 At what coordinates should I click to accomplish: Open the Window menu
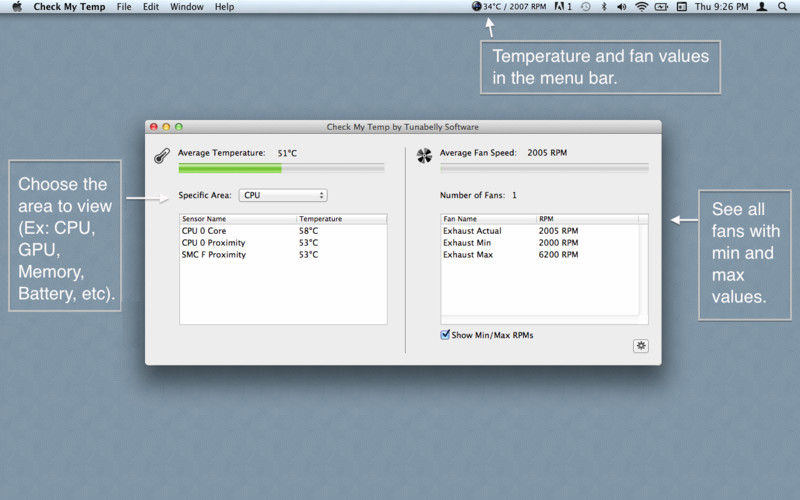pyautogui.click(x=186, y=7)
